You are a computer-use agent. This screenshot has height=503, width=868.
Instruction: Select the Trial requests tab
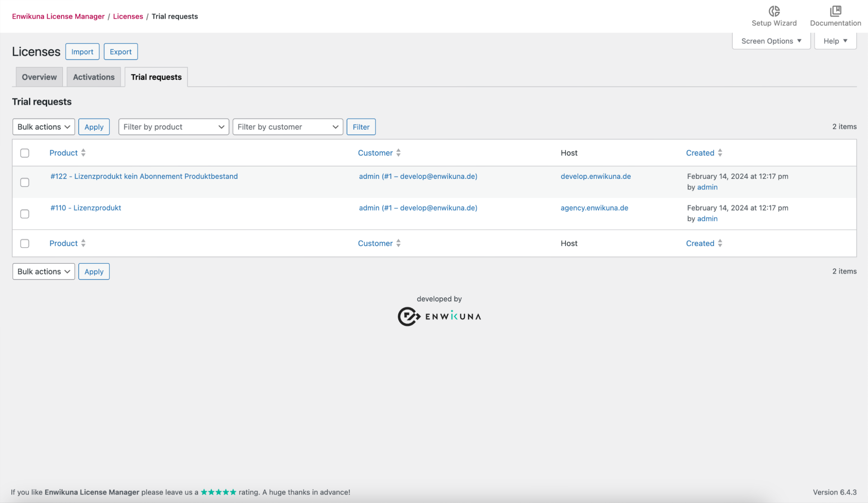click(x=156, y=77)
